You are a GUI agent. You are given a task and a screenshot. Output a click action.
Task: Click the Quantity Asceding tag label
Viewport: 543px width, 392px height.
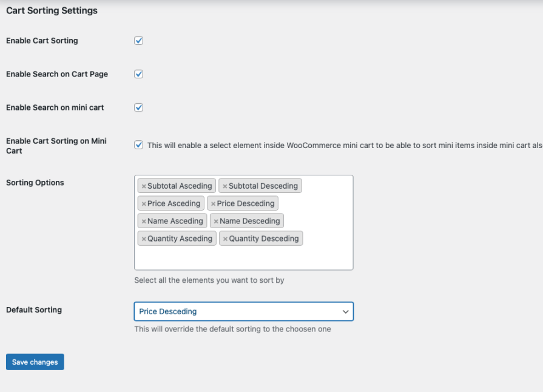tap(180, 238)
